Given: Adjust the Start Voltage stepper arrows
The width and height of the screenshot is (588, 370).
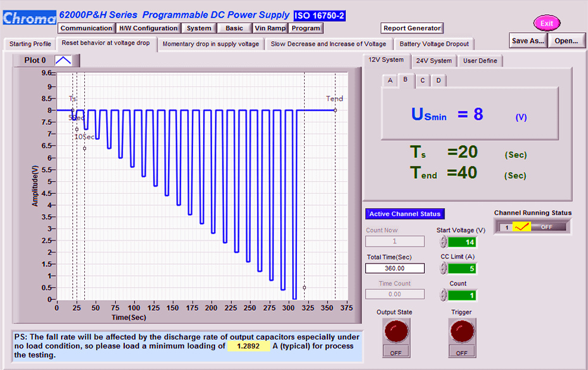Looking at the screenshot, I should pos(443,242).
